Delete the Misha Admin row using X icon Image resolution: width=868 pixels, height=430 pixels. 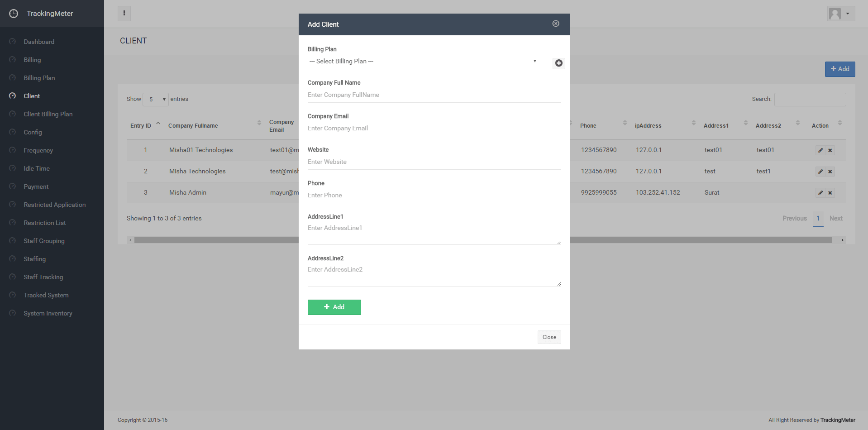pos(830,193)
